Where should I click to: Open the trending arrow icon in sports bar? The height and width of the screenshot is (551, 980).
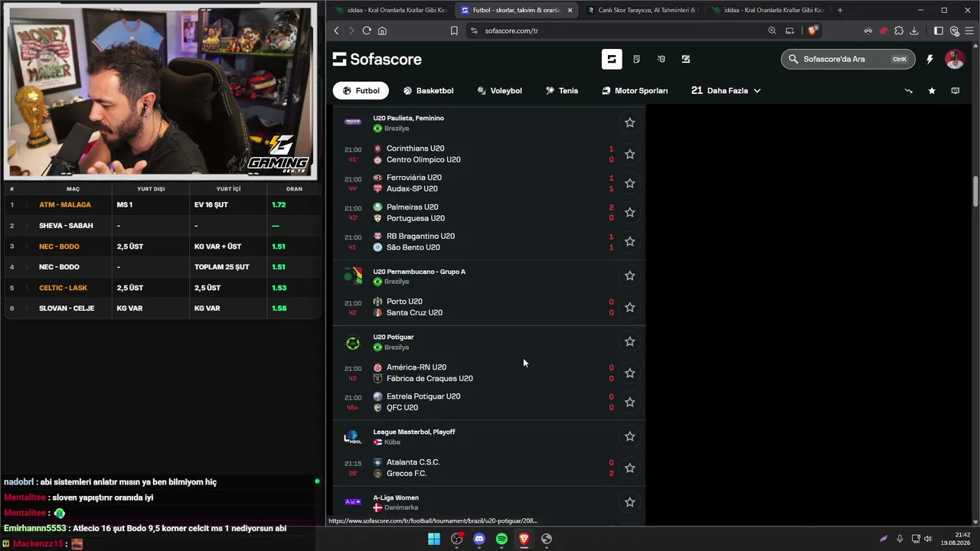(909, 90)
